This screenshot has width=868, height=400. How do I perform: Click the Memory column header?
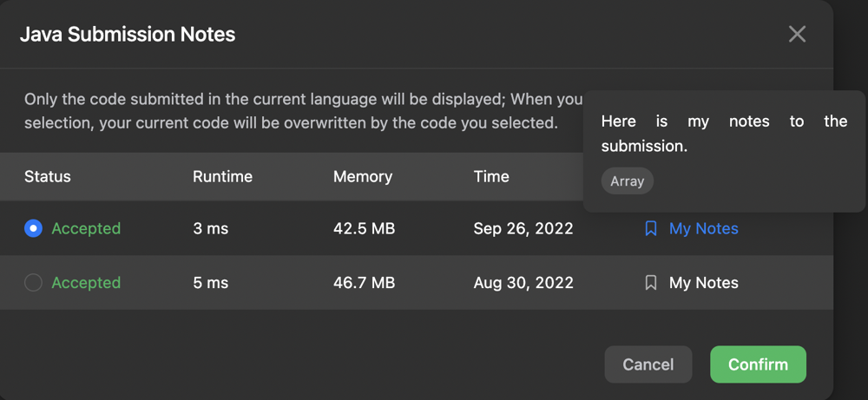point(363,176)
